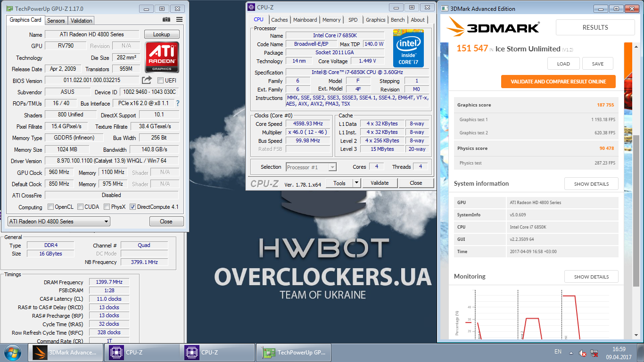Toggle the DirectCompute 4.1 checkbox

132,207
